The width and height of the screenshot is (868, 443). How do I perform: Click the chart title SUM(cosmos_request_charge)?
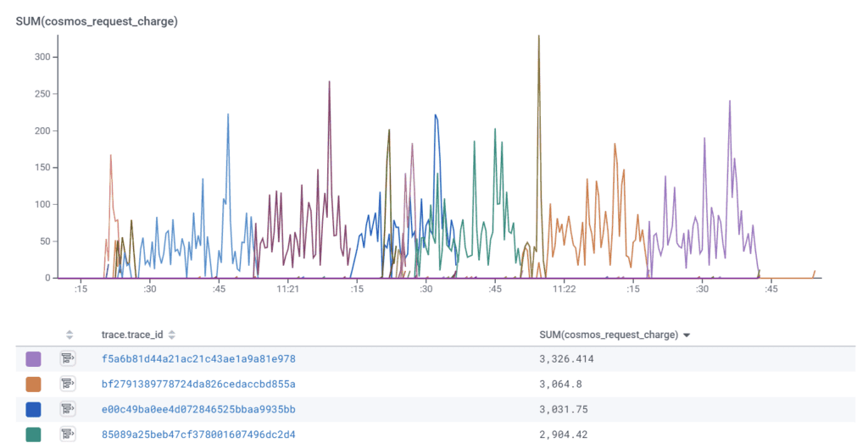[x=97, y=21]
